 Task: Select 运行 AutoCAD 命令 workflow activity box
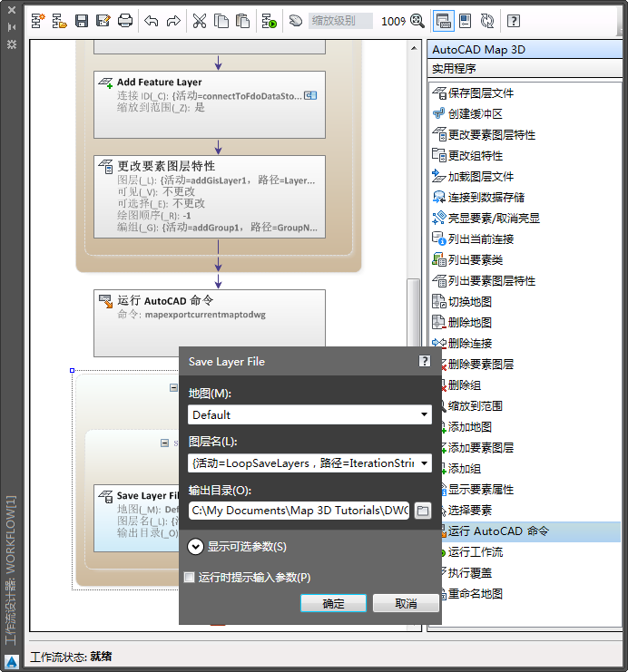pos(210,318)
